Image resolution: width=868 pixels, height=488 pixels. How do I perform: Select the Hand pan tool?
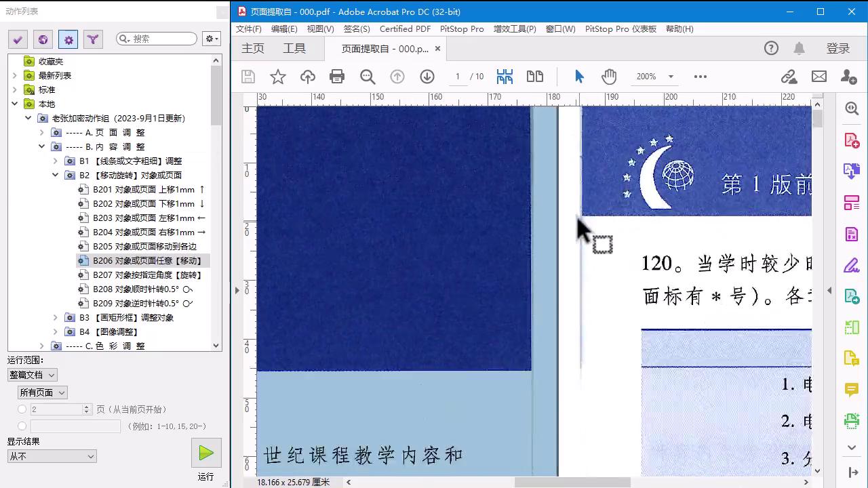[x=609, y=77]
